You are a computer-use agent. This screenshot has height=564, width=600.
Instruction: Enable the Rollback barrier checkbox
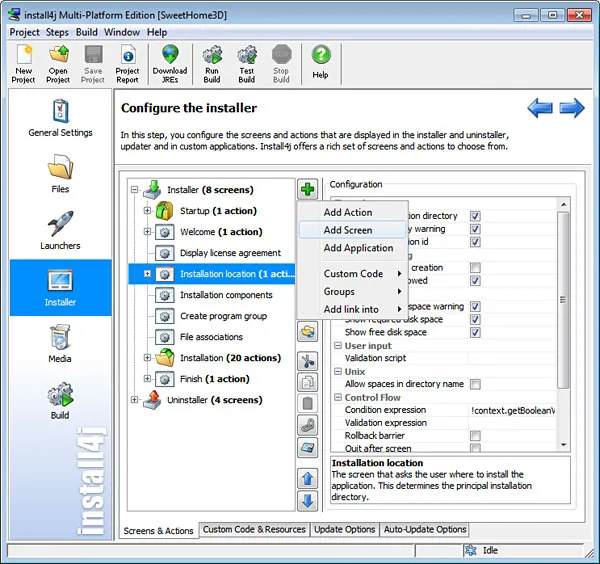[475, 436]
